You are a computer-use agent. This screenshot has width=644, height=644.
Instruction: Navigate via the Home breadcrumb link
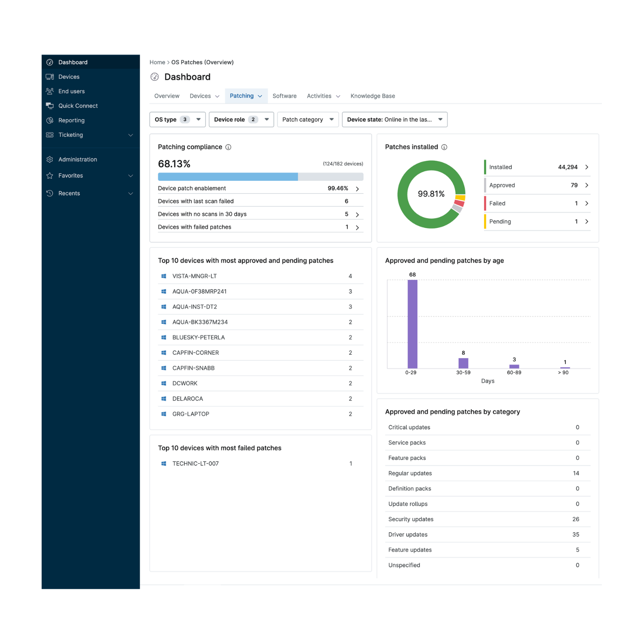(x=157, y=62)
